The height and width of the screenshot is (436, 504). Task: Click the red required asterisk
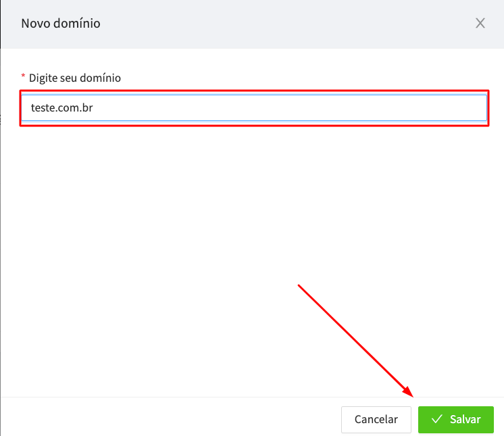click(x=23, y=76)
